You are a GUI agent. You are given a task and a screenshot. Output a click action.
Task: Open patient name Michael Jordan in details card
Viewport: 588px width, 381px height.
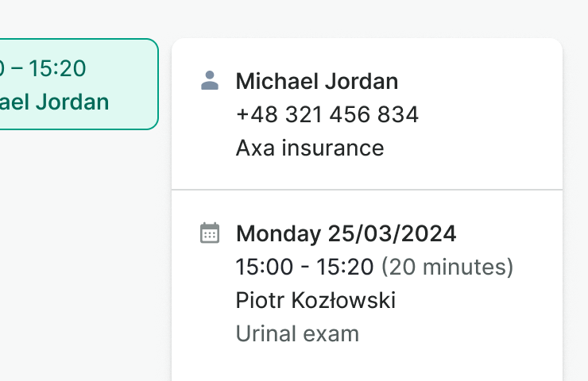coord(317,81)
